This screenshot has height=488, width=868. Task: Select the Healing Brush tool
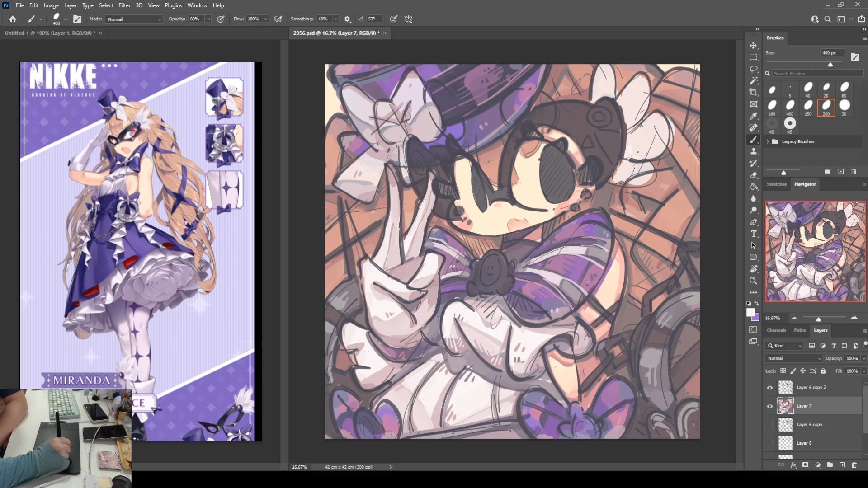point(753,128)
